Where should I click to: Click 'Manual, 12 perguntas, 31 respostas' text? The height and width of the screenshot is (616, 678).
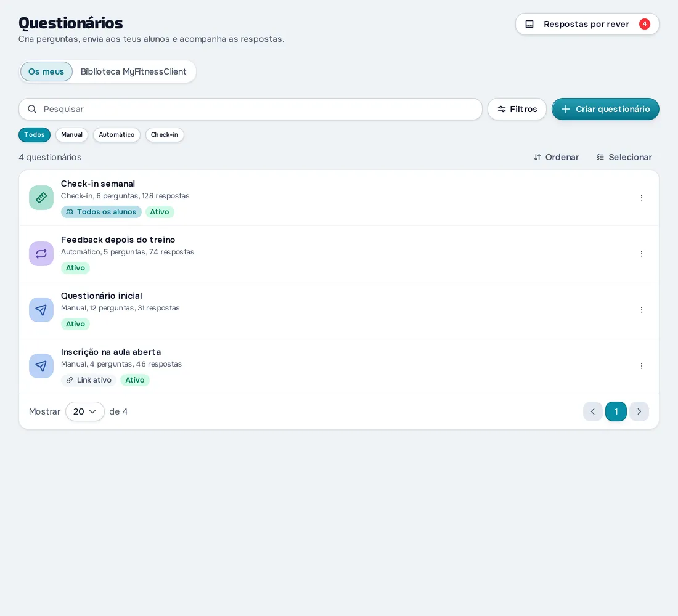pos(120,308)
